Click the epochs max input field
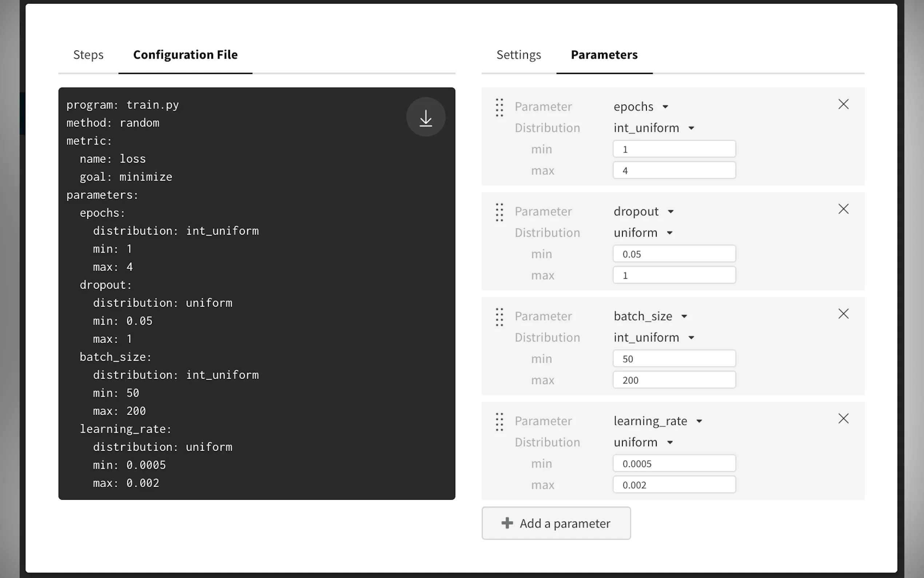 click(674, 170)
